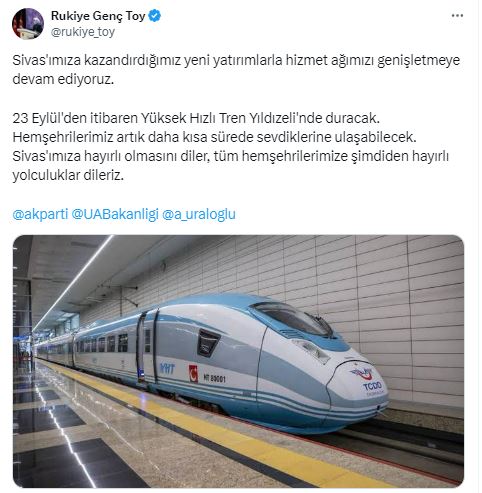Click the blue verified badge
This screenshot has height=493, width=482.
pos(154,16)
